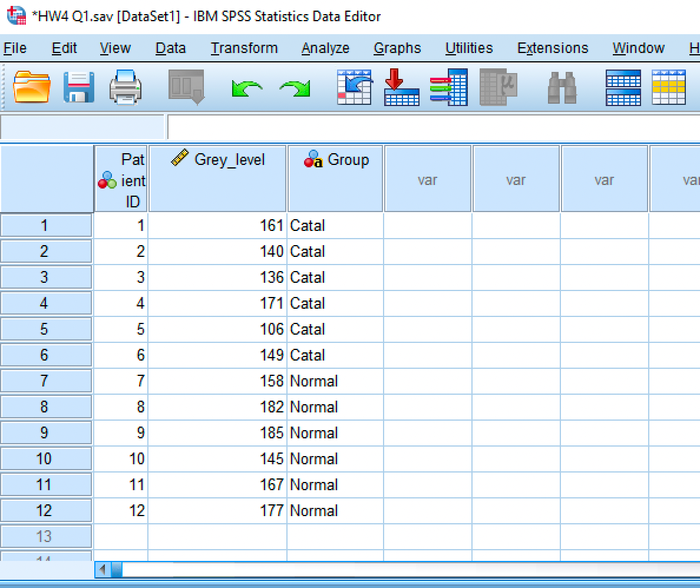Click the PatientID cell with value 10
The height and width of the screenshot is (588, 700).
tap(121, 458)
